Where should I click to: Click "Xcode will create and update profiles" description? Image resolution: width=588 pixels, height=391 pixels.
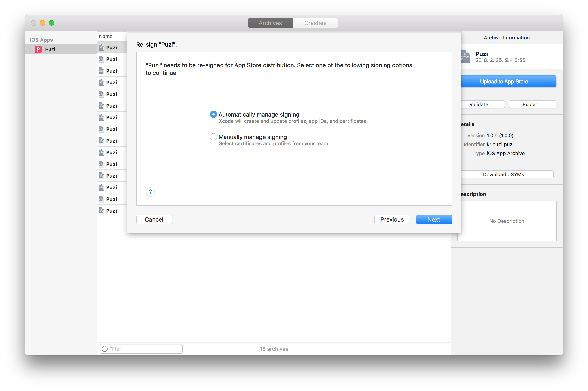point(293,121)
